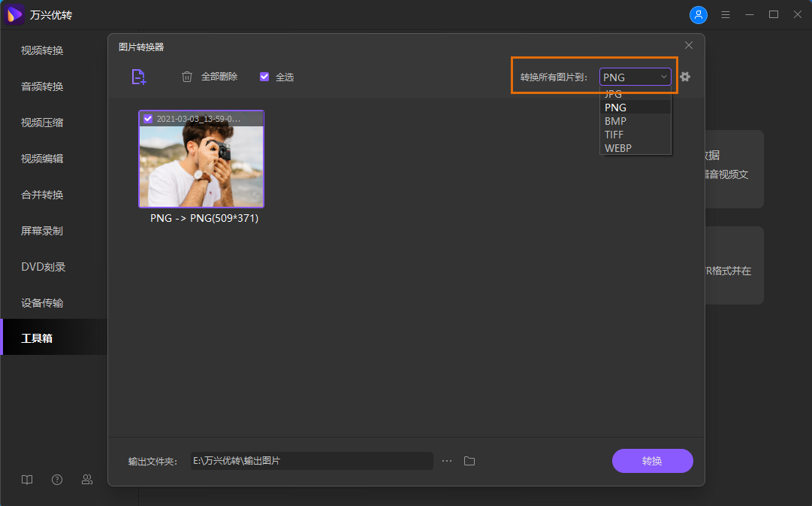Choose JPG from the format list
This screenshot has width=812, height=506.
614,95
